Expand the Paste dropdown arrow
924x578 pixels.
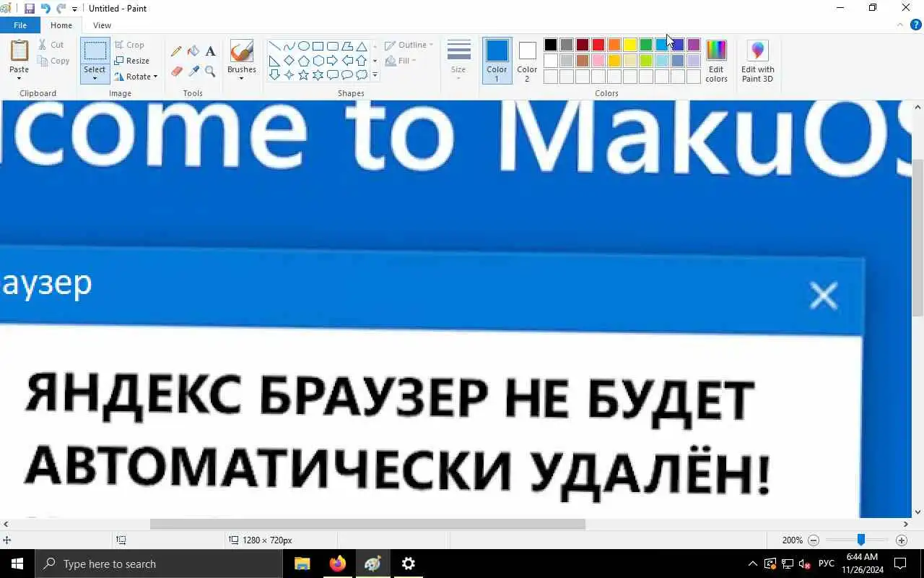pos(19,78)
